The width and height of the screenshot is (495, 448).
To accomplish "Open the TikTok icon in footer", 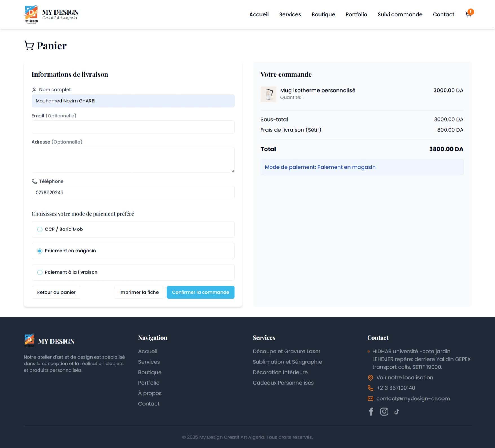I will coord(397,412).
